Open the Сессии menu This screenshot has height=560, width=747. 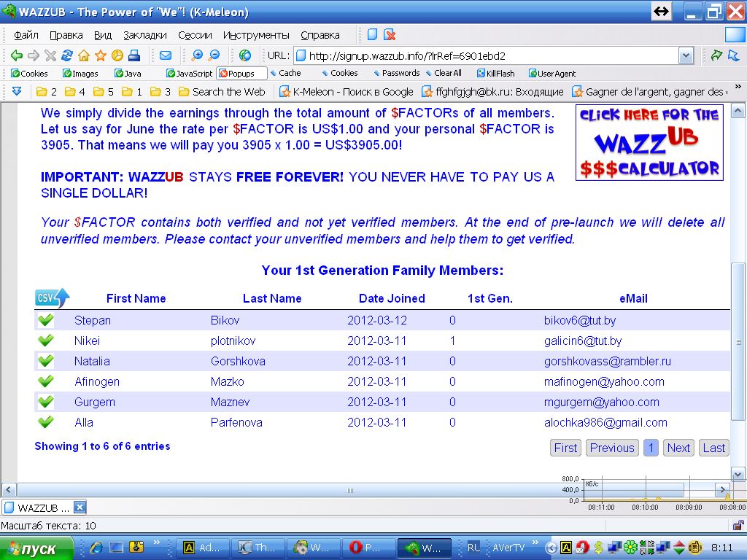195,35
